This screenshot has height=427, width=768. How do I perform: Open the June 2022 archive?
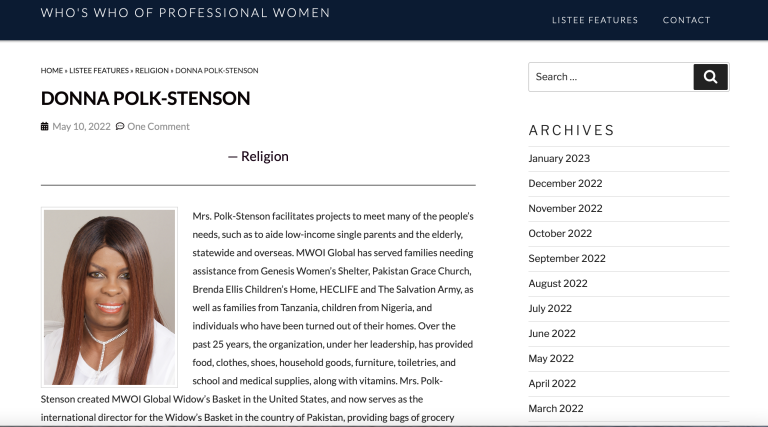pos(552,333)
